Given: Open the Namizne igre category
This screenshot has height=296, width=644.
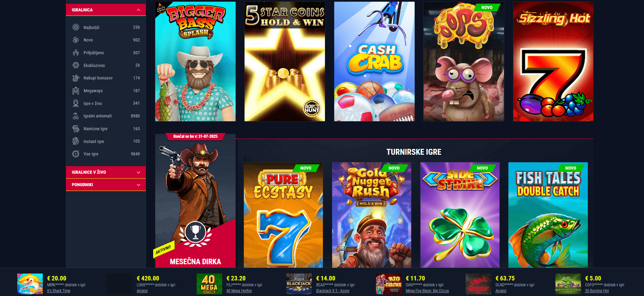Looking at the screenshot, I should pos(106,129).
